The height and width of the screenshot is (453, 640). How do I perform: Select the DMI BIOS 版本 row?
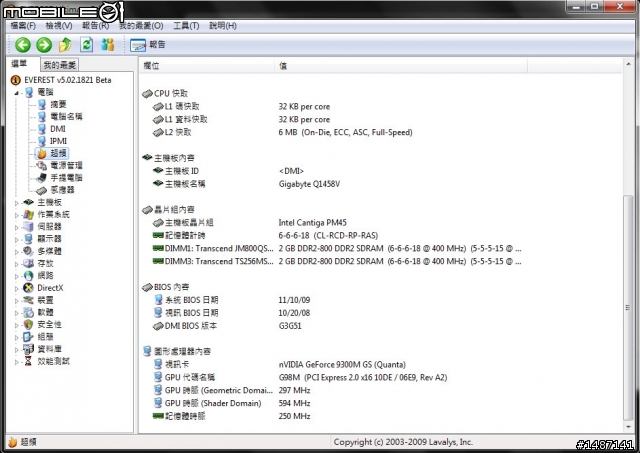(x=227, y=326)
